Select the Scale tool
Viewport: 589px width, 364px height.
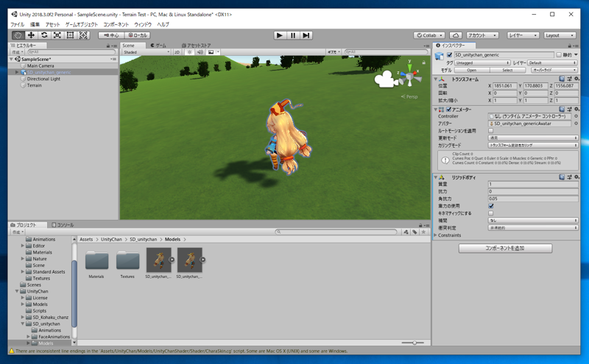57,35
